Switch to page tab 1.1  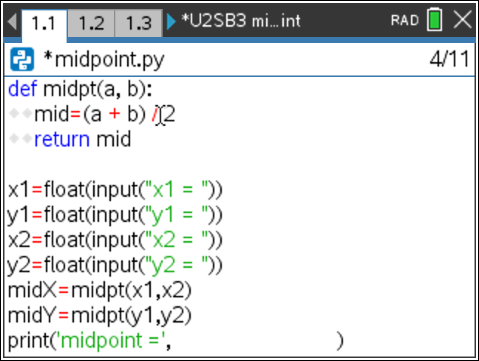tap(44, 24)
